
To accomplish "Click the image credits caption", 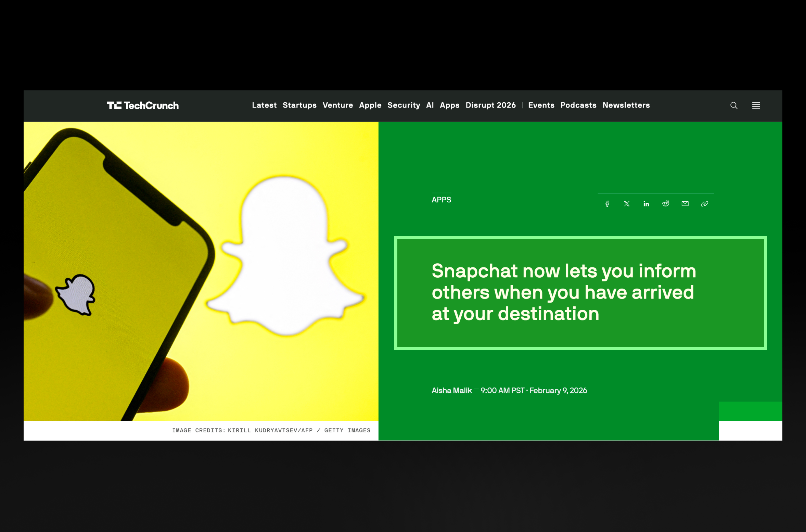I will [271, 430].
